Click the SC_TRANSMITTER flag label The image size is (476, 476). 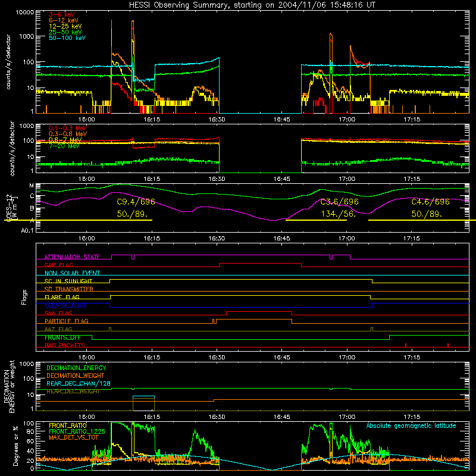pos(68,289)
